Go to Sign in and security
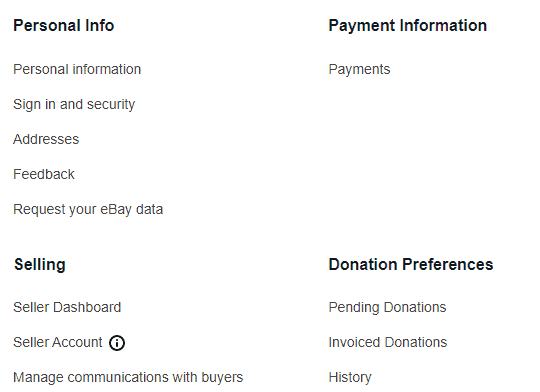 pos(74,104)
